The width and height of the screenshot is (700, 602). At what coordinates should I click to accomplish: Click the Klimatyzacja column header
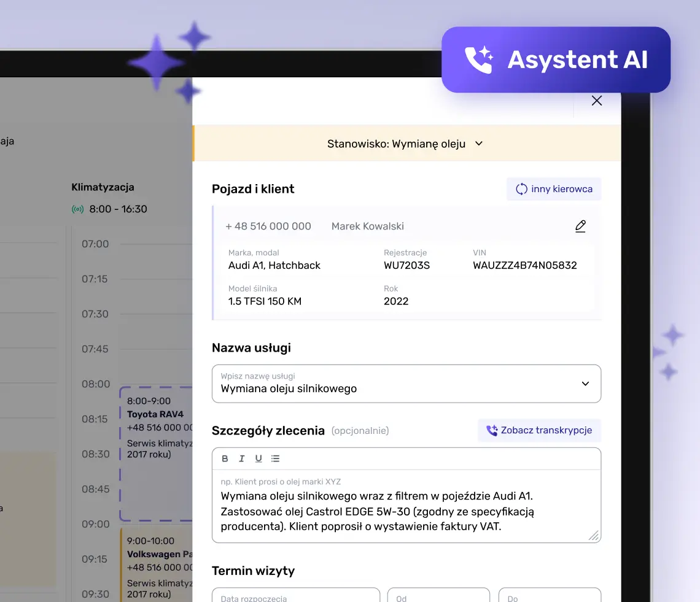point(103,187)
